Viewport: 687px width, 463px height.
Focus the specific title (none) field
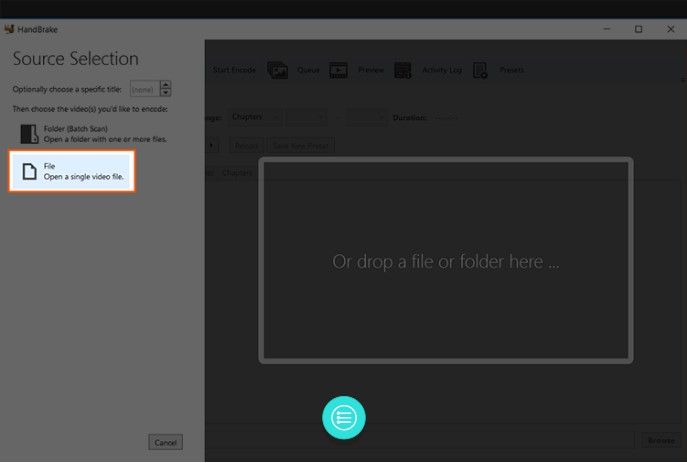click(145, 89)
